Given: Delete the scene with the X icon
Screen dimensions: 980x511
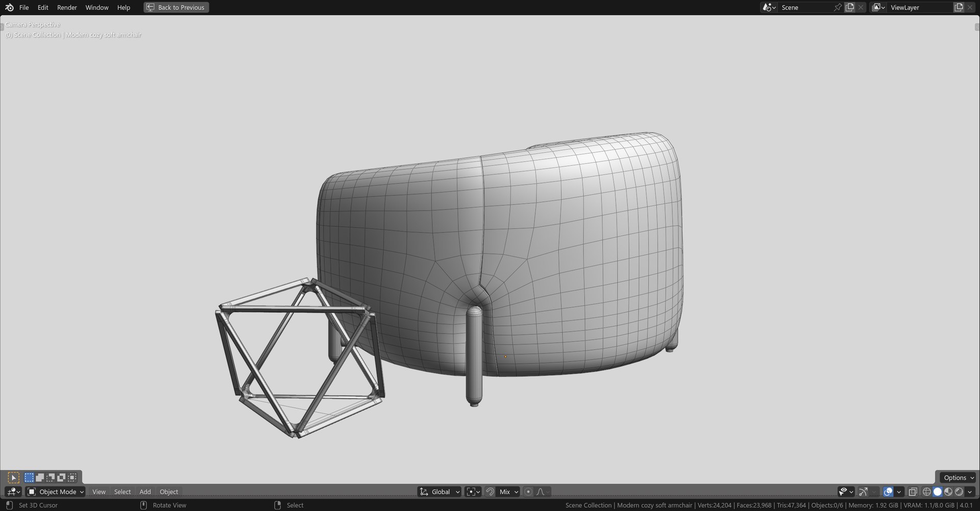Looking at the screenshot, I should pyautogui.click(x=861, y=7).
